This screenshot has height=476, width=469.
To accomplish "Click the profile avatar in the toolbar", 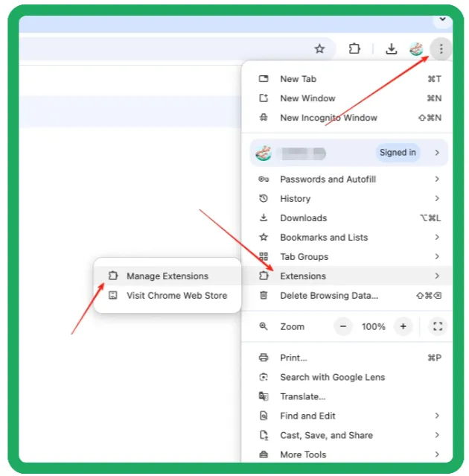I will (x=416, y=49).
